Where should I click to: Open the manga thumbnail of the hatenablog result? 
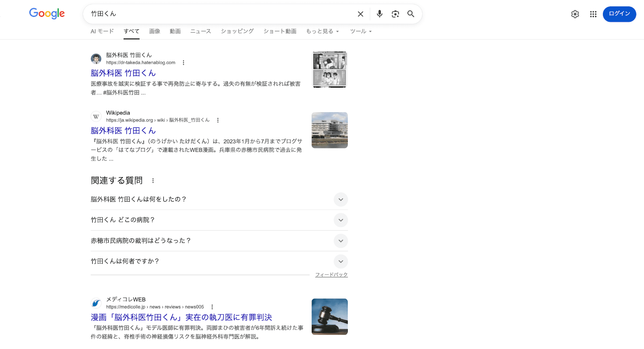330,69
